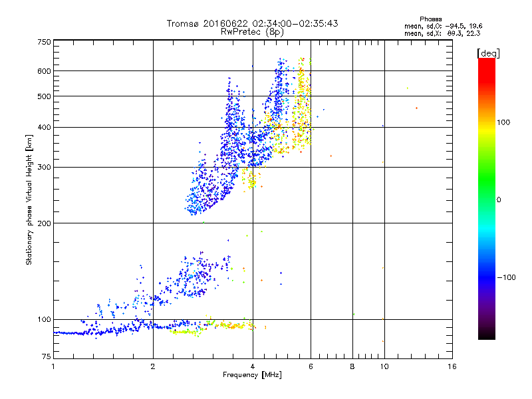The image size is (532, 399).
Task: Click the x-axis tick label "4"
Action: (x=253, y=366)
